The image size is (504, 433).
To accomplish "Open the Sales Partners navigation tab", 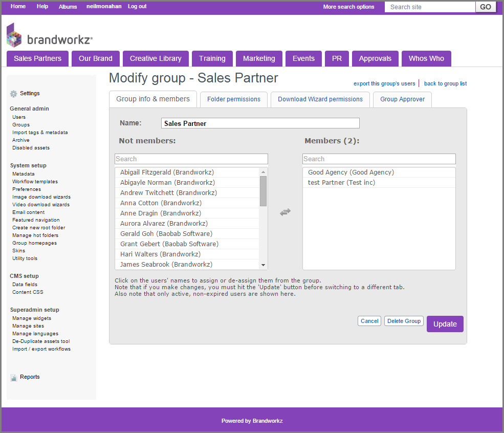I will tap(37, 58).
